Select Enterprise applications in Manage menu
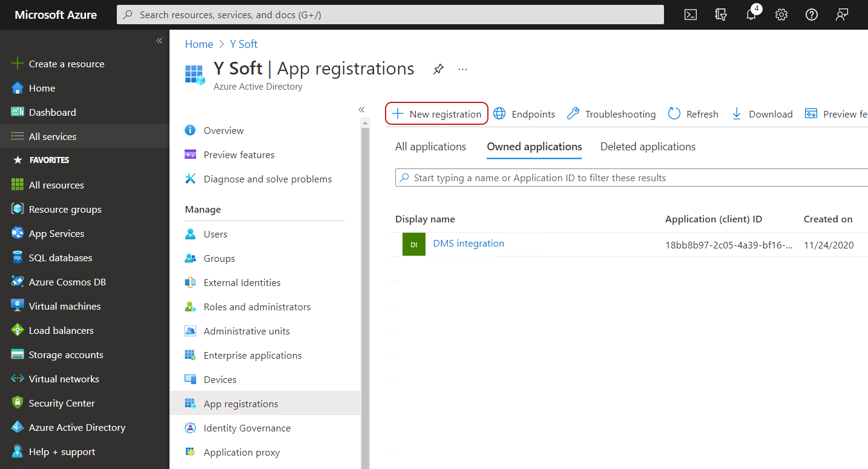 [x=252, y=355]
